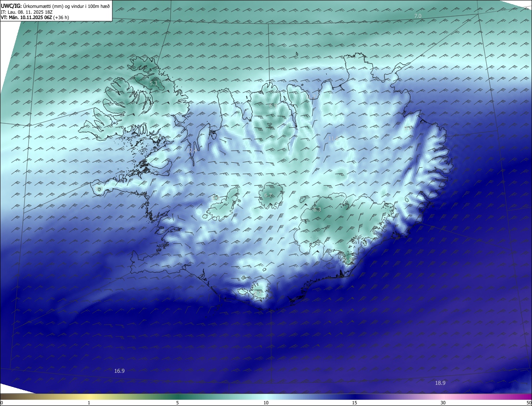This screenshot has width=532, height=406.
Task: Click the 12.4 value label on the map
Action: [192, 151]
